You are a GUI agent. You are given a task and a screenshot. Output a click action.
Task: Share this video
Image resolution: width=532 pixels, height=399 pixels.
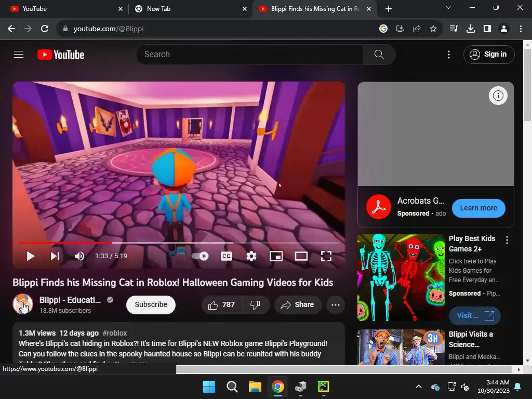click(x=298, y=304)
